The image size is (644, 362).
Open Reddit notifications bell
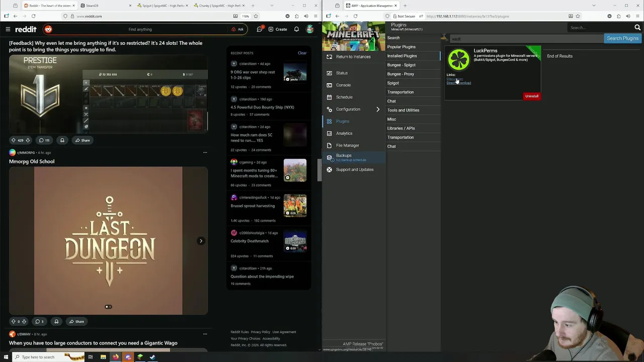(296, 29)
